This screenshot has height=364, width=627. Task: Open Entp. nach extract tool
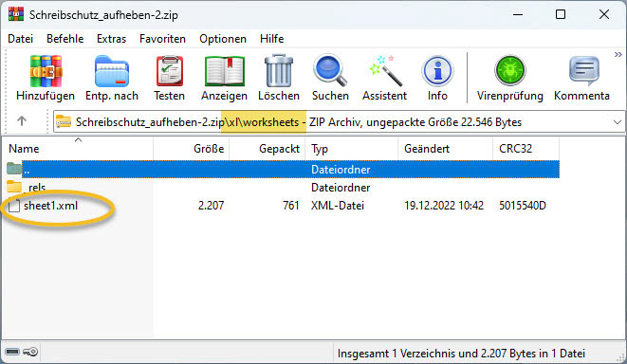click(x=112, y=78)
